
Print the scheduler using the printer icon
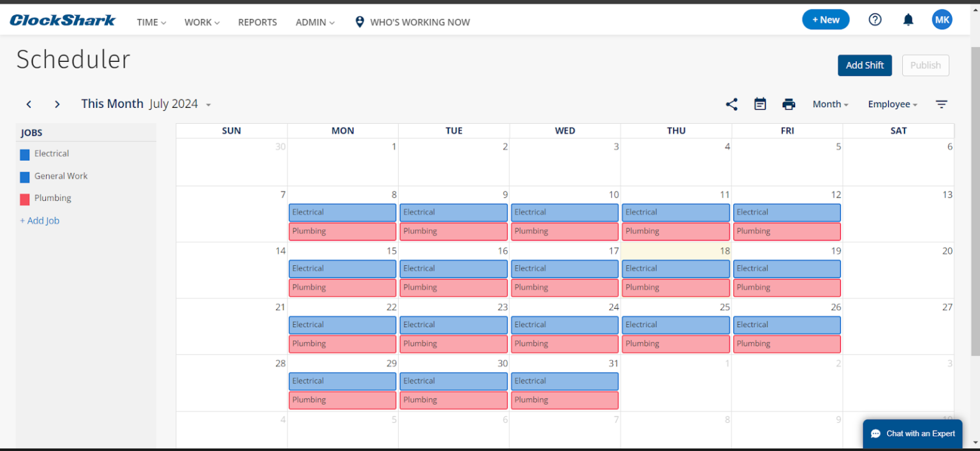(789, 104)
